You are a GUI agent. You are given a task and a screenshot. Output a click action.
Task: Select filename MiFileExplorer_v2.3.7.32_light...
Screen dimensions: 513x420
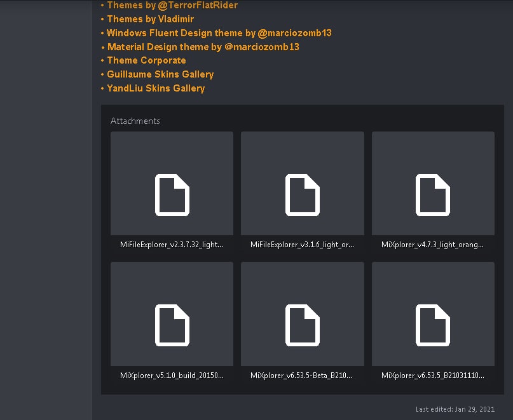(172, 245)
